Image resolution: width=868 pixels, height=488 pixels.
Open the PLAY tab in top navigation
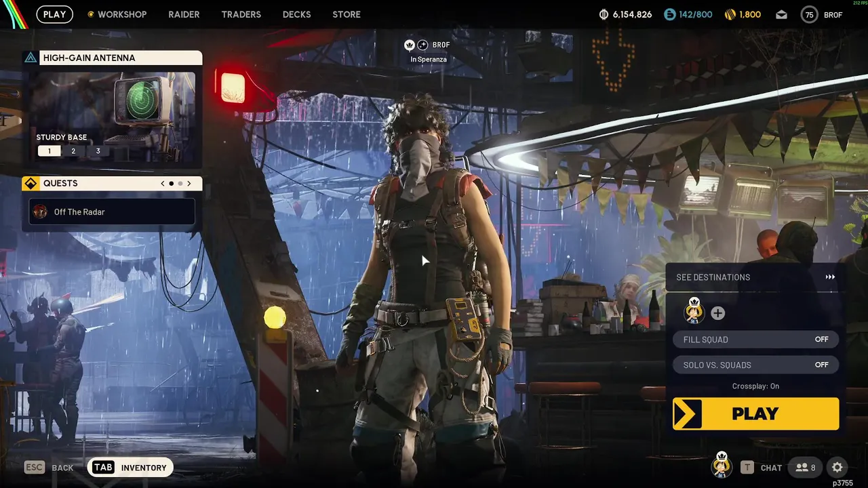point(54,14)
